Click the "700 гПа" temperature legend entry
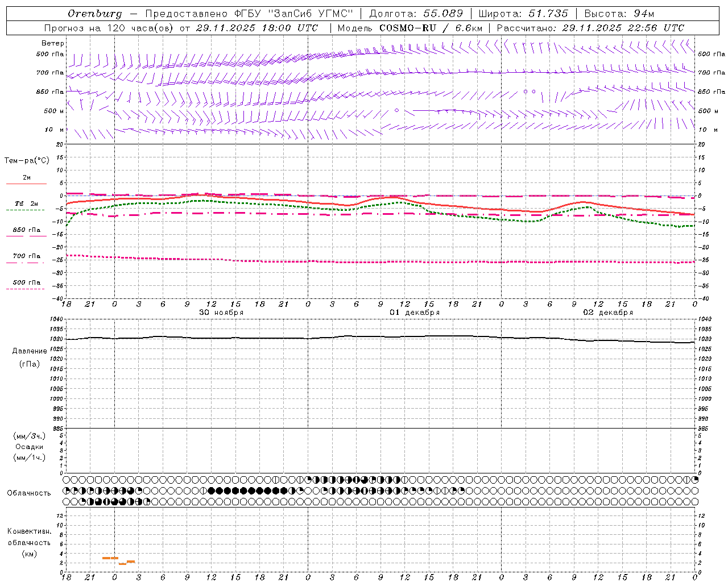 tap(26, 258)
